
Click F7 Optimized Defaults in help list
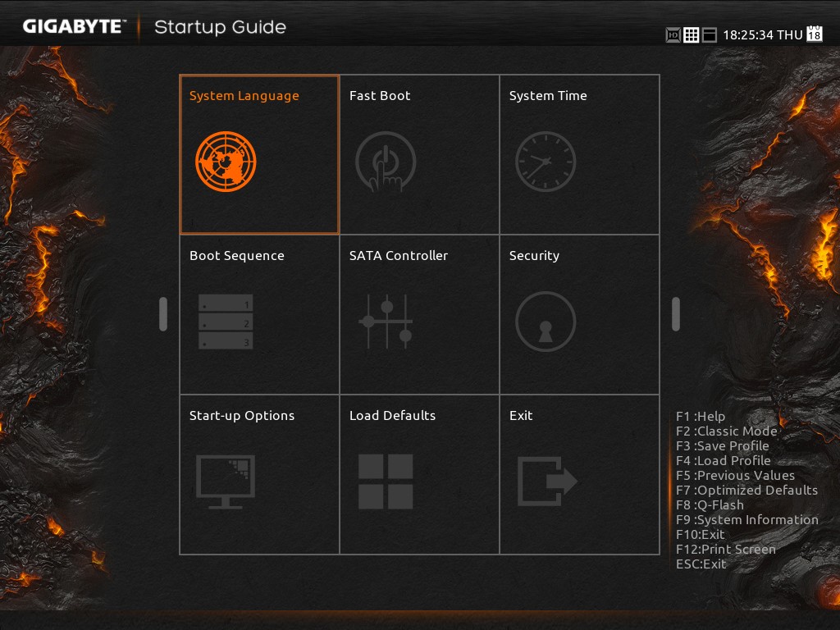coord(746,491)
